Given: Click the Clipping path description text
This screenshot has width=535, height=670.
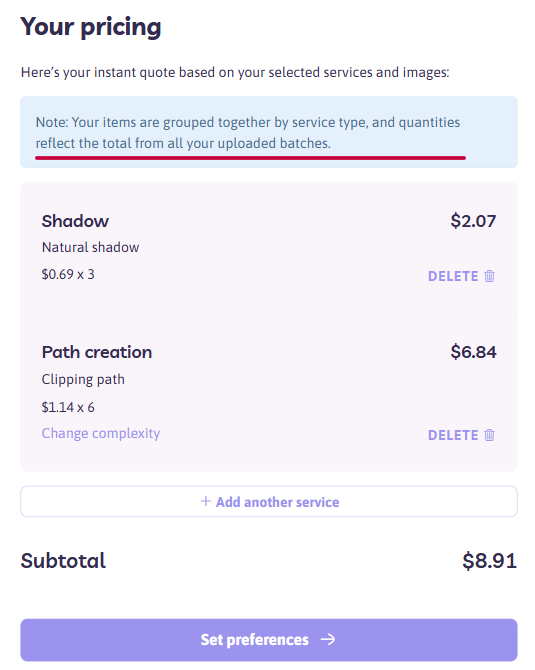Looking at the screenshot, I should click(83, 379).
